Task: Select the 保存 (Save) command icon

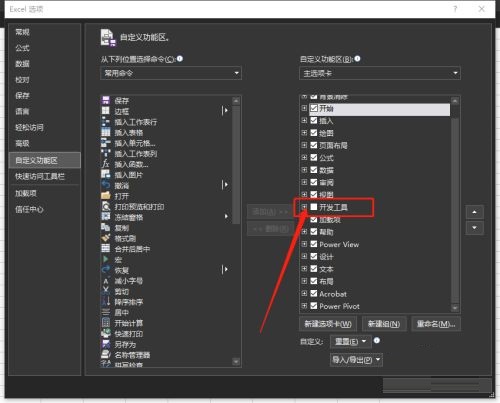Action: point(106,100)
